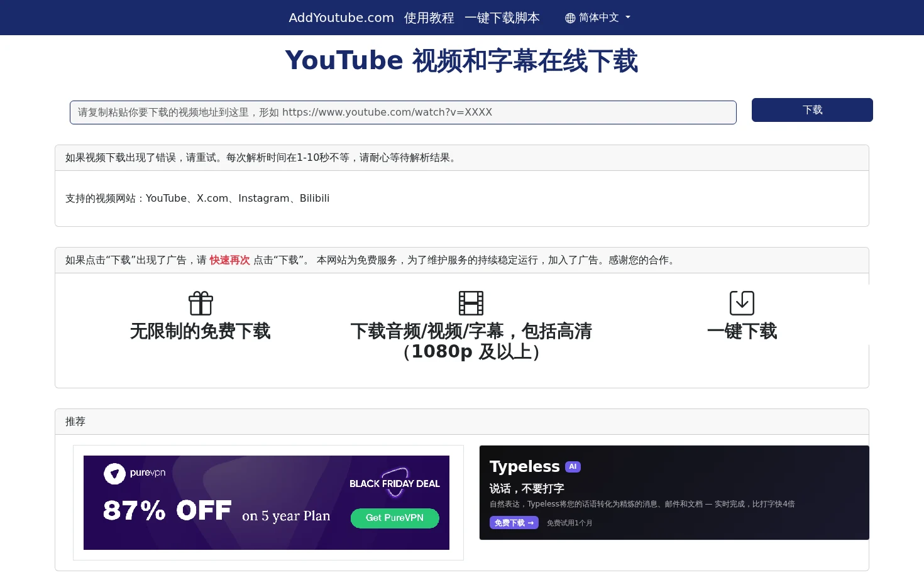
Task: Select the 一键下载 feature heading
Action: (x=742, y=331)
